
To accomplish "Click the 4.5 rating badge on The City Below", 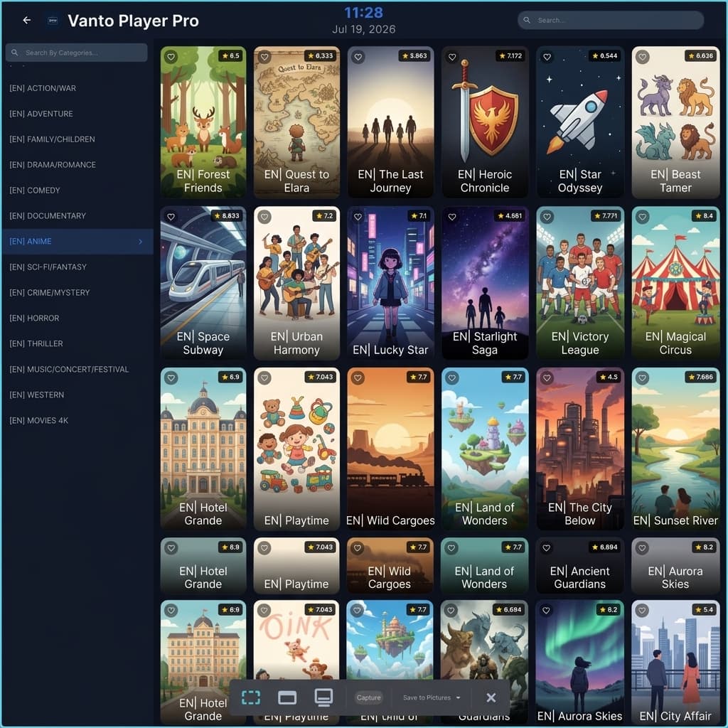I will (x=609, y=377).
